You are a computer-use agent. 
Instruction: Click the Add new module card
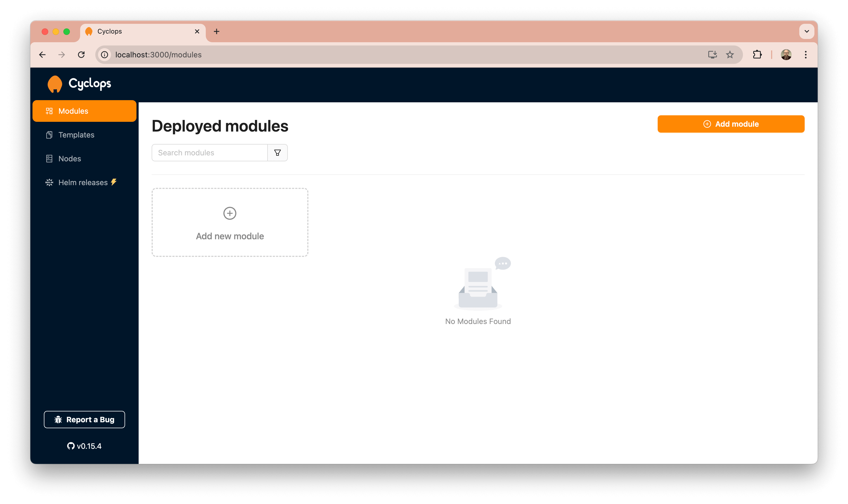tap(230, 222)
